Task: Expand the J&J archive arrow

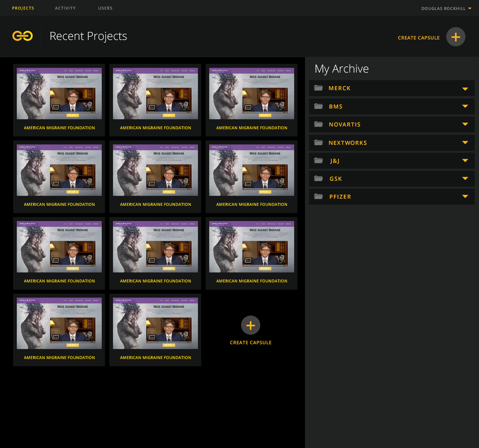Action: [x=465, y=161]
